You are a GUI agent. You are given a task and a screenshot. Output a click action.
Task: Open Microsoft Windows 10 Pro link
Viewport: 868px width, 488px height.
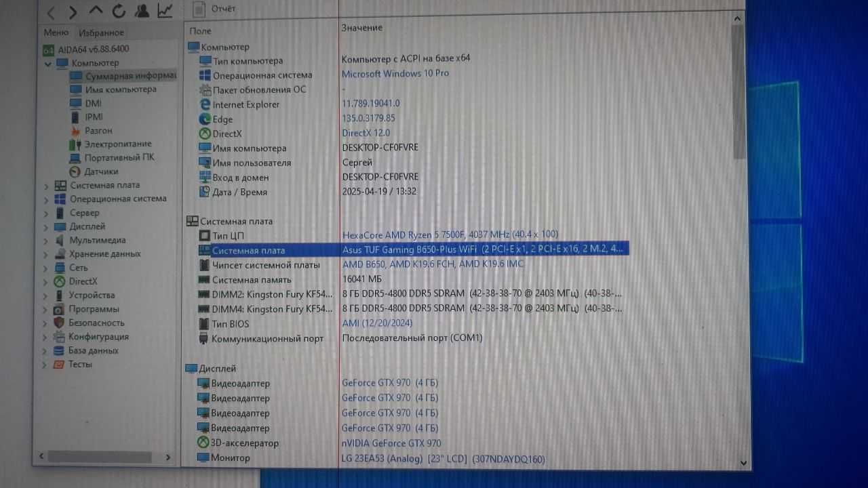[x=395, y=73]
